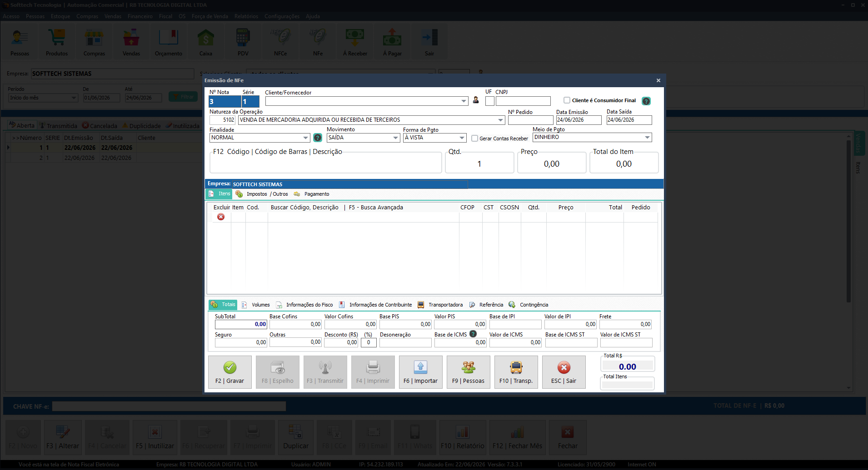Enable Cliente é Consumidor Final checkbox
The height and width of the screenshot is (470, 868).
[567, 100]
